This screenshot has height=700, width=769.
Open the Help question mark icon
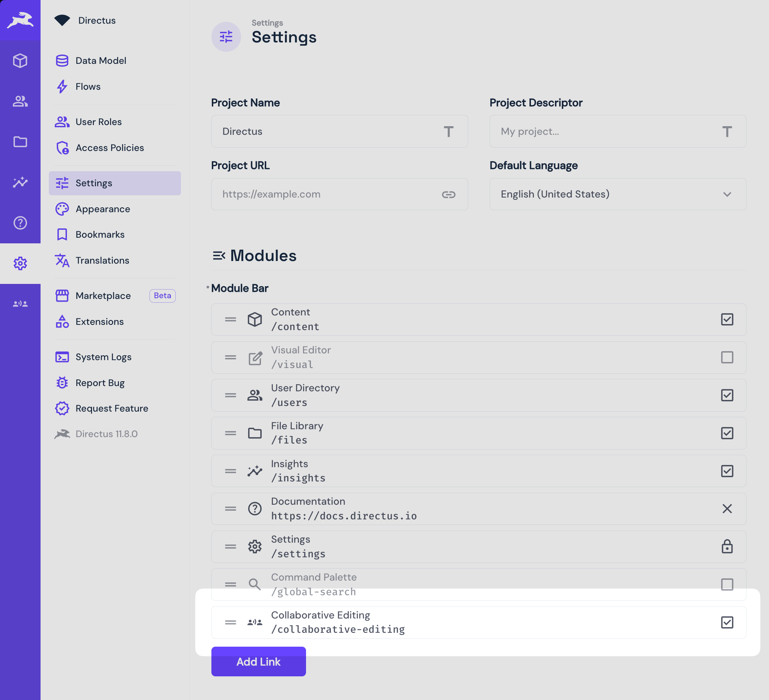point(20,222)
